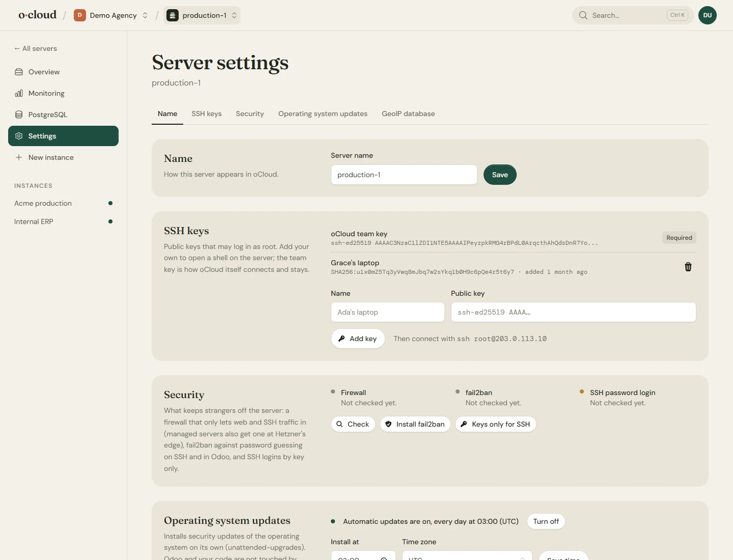Image resolution: width=733 pixels, height=560 pixels.
Task: Click the Ctrl K shortcut badge
Action: point(678,15)
